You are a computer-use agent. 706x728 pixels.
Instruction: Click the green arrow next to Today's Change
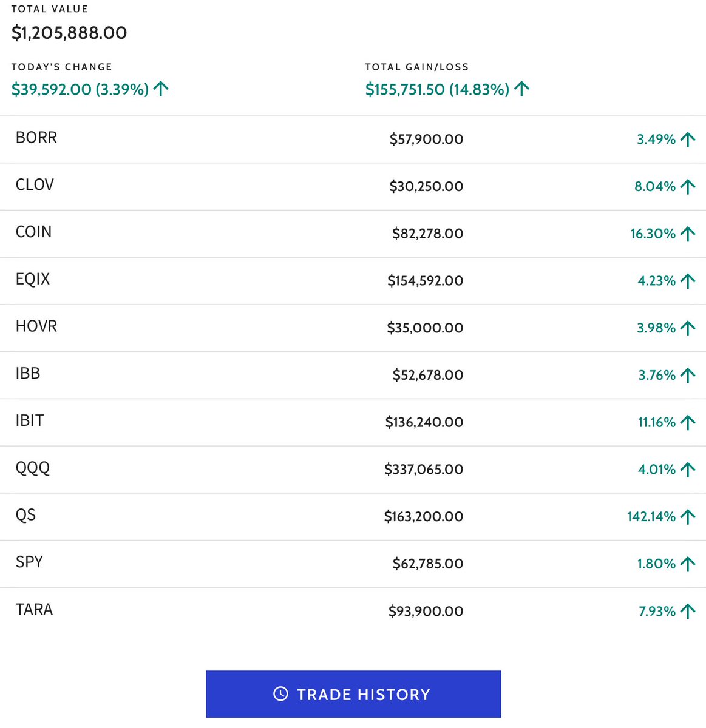click(x=161, y=89)
